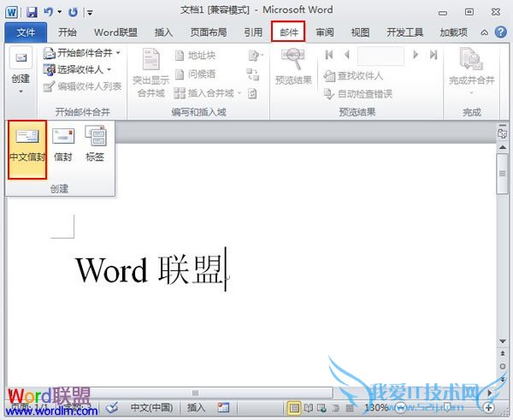Open Word Help question mark icon
This screenshot has width=513, height=420.
500,33
